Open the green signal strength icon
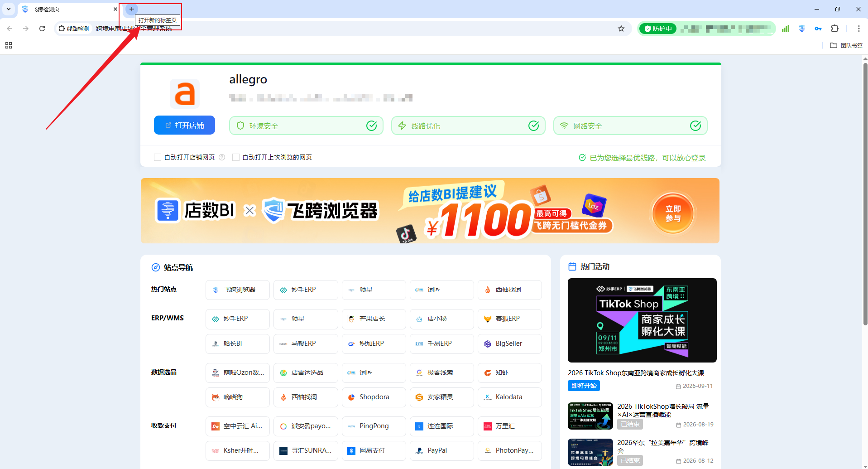Viewport: 868px width, 469px height. pos(786,29)
